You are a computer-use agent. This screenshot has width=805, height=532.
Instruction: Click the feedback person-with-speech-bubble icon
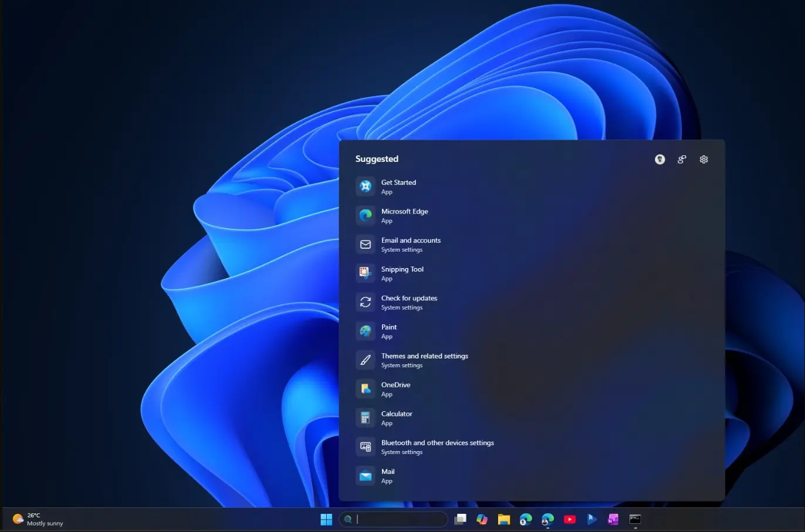pos(682,160)
